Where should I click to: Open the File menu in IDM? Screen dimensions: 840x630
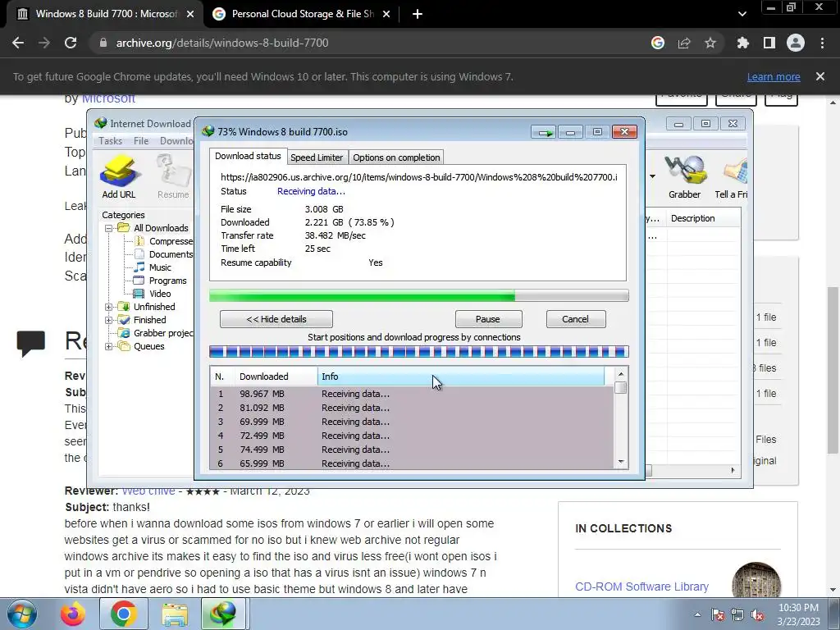pos(141,141)
